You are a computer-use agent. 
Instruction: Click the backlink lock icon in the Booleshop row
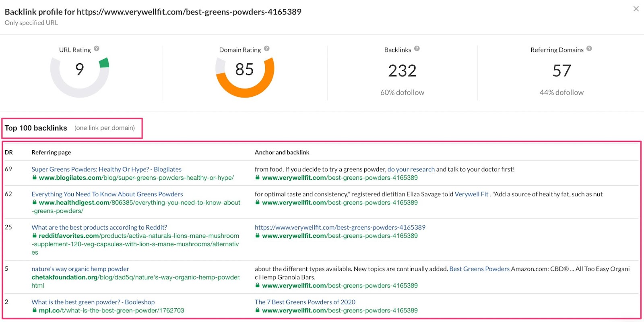[258, 310]
